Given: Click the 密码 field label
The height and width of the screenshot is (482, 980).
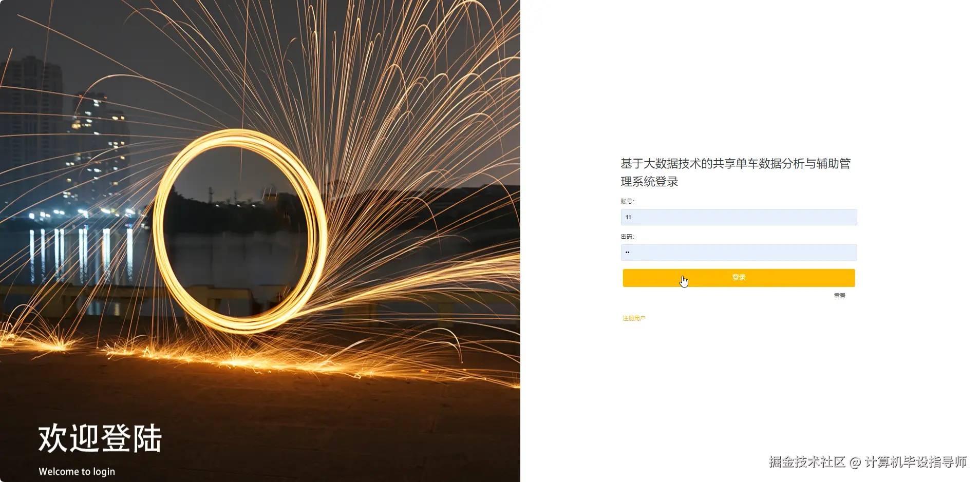Looking at the screenshot, I should tap(628, 237).
